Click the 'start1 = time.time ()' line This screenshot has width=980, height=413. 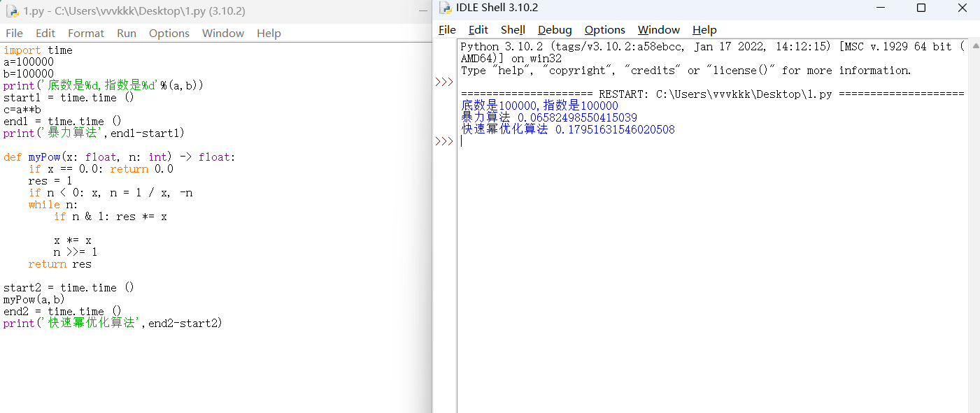[x=69, y=97]
